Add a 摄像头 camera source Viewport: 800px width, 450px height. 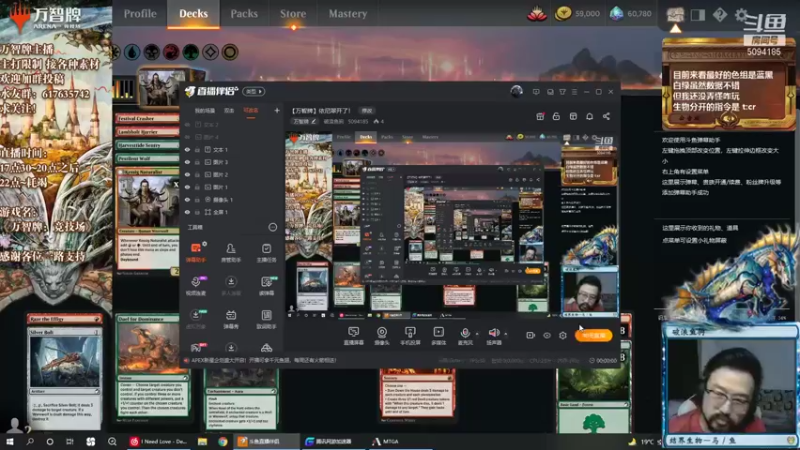pos(382,336)
